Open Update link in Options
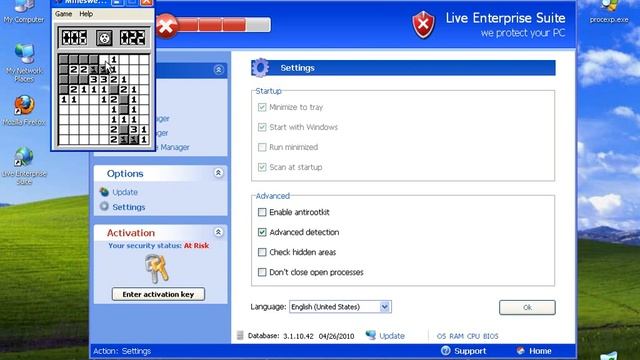The image size is (640, 360). pos(125,192)
